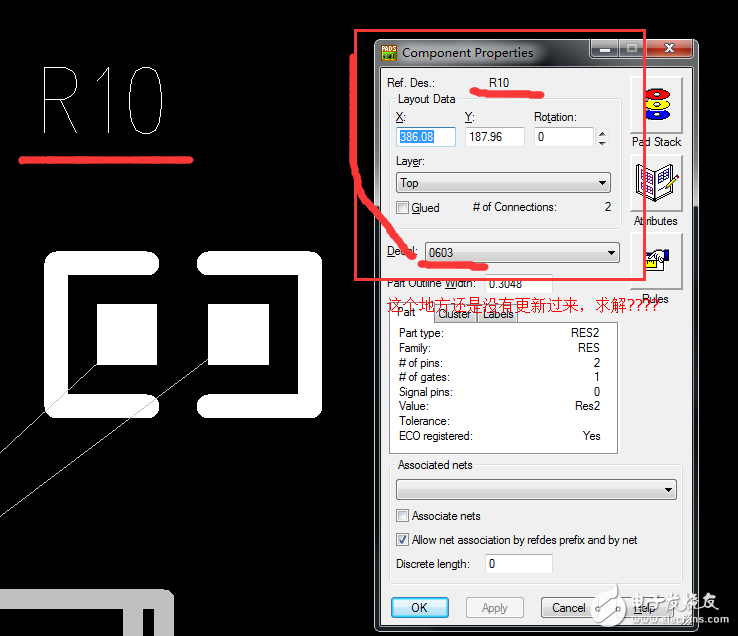Click the Part type RES2 value

(585, 333)
